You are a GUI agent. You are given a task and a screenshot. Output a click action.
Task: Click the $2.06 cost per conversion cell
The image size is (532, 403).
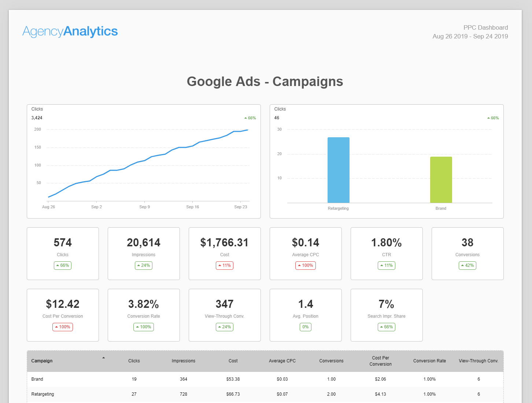(x=380, y=379)
